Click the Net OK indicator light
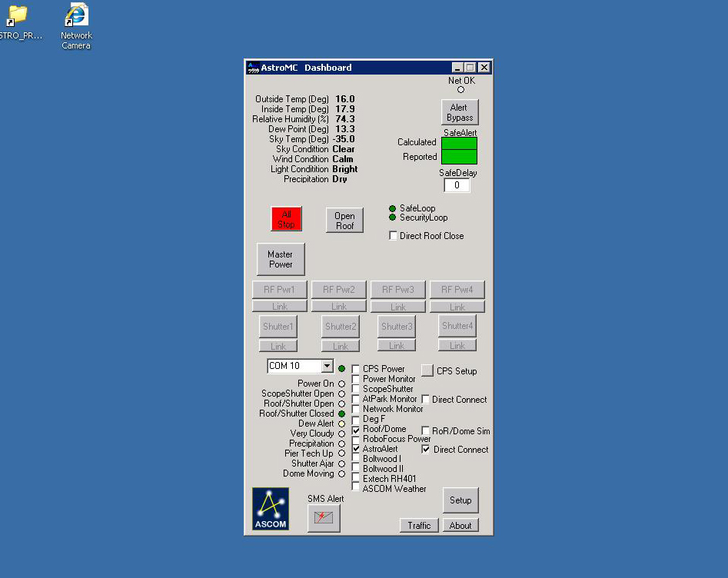The image size is (728, 578). pyautogui.click(x=460, y=90)
